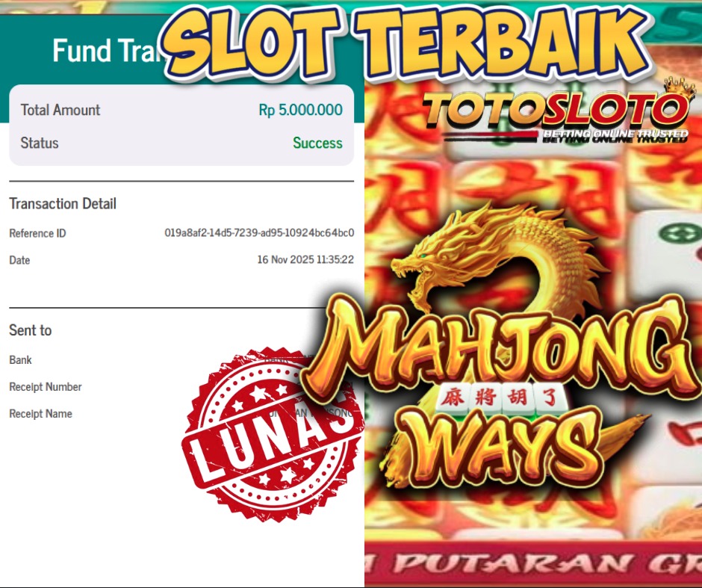
Task: Click the Fund Transfer header
Action: point(108,50)
